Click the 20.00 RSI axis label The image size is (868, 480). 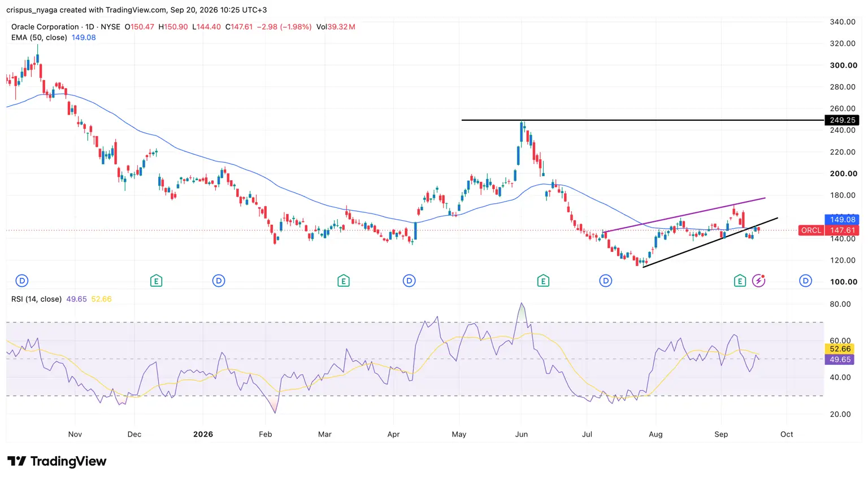840,414
